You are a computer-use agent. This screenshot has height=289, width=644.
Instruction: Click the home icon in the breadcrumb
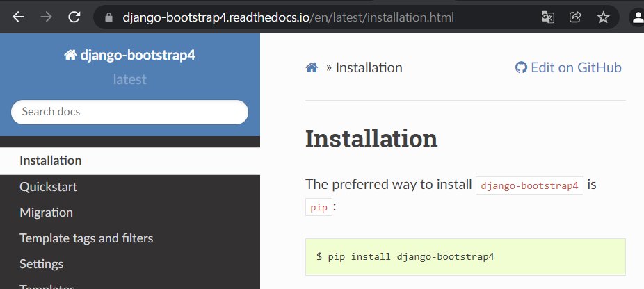pyautogui.click(x=312, y=67)
